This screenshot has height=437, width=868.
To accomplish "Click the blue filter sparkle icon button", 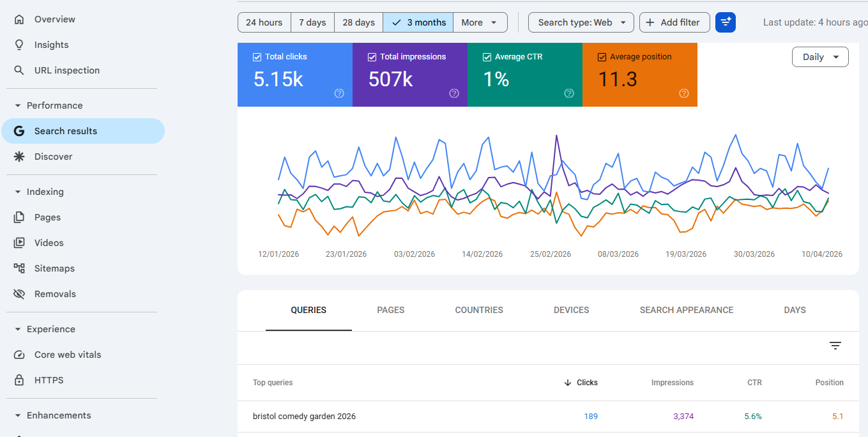I will 726,22.
